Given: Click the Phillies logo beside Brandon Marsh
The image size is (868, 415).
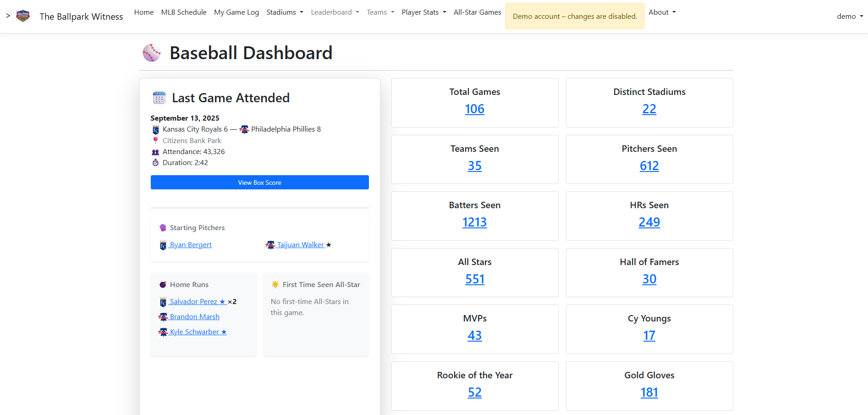Looking at the screenshot, I should 163,317.
